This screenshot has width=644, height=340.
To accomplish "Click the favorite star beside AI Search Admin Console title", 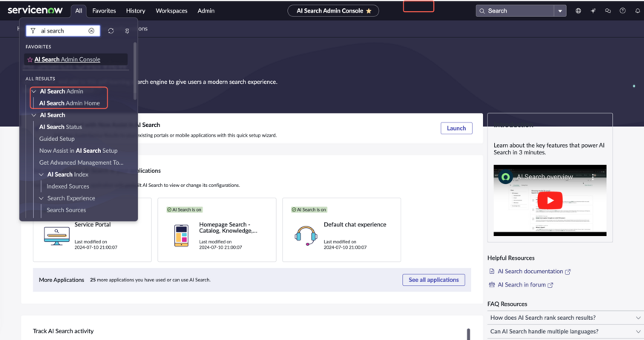I will click(x=369, y=11).
